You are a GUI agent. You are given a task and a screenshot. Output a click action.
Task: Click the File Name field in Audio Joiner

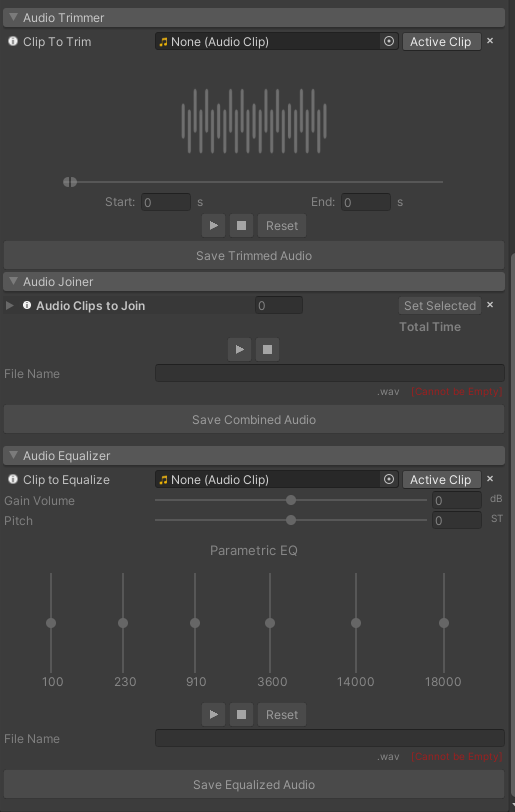[330, 373]
